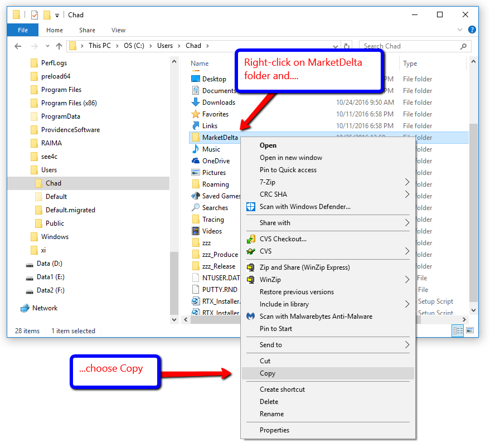Expand the Share with submenu arrow
Screen dimensions: 500x448
tap(407, 222)
